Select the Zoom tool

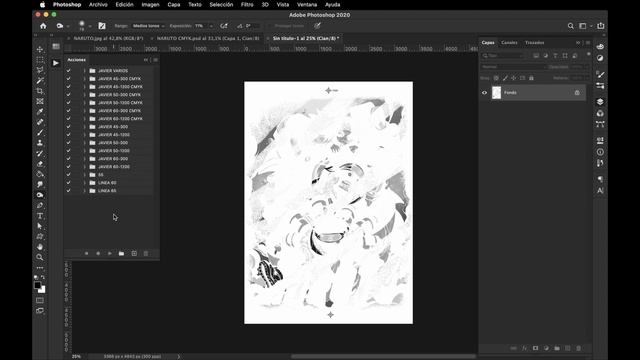[x=40, y=257]
